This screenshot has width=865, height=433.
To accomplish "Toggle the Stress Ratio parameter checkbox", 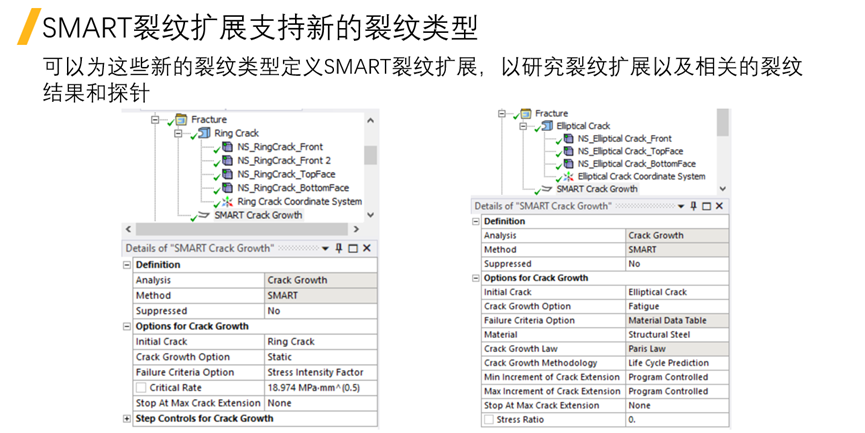I will point(489,420).
